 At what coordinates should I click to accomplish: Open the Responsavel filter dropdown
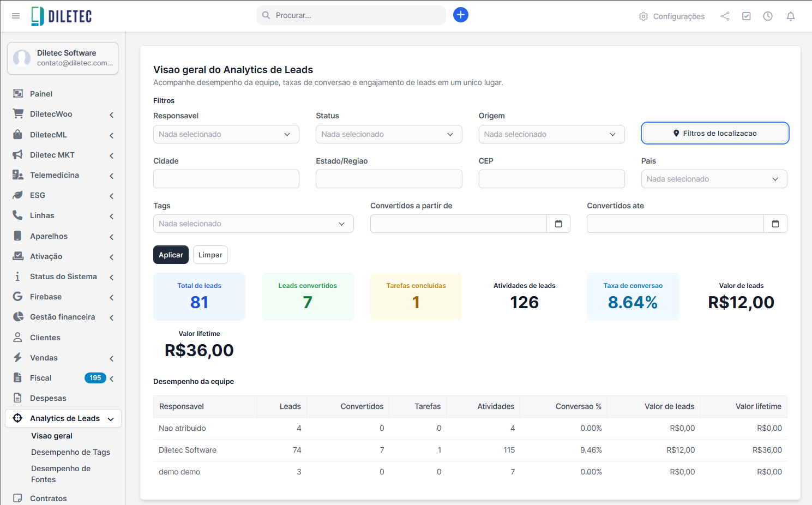(226, 134)
